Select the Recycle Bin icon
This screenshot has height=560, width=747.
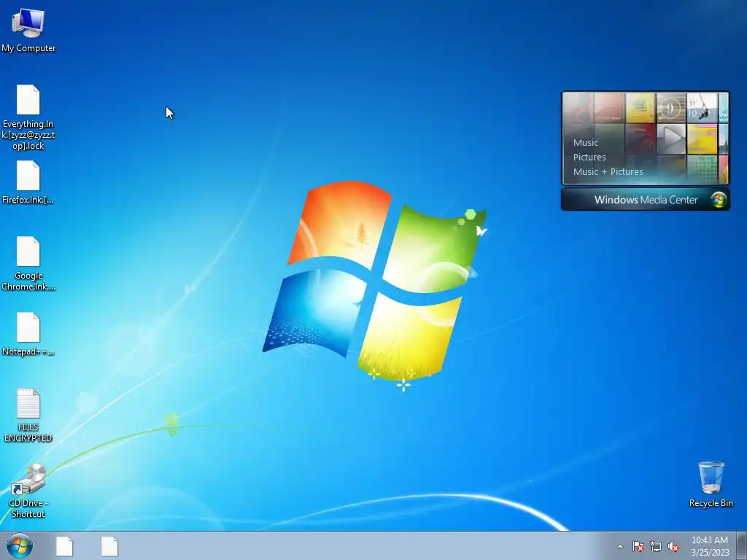[711, 484]
